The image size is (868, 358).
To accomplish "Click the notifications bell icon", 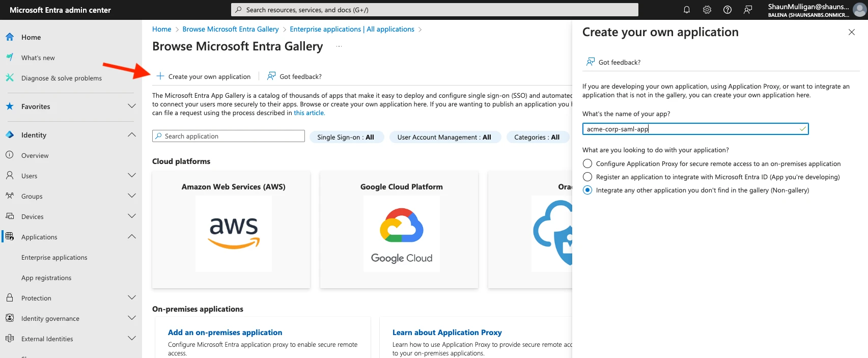I will coord(686,10).
